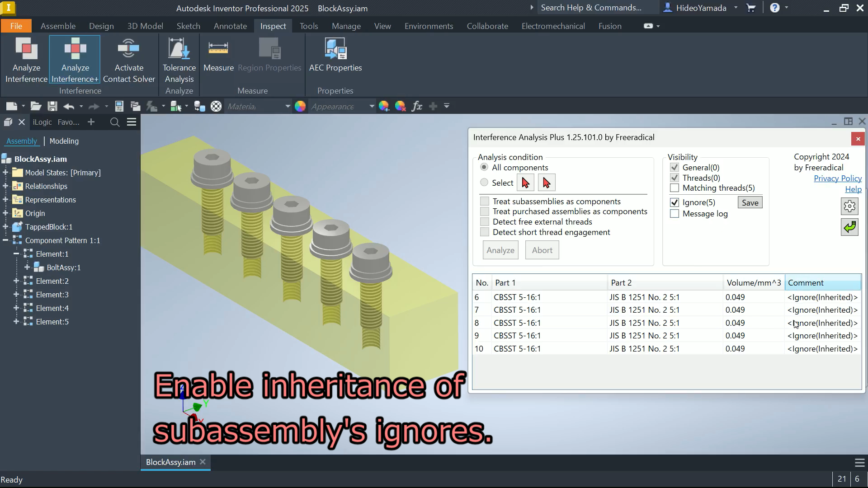868x488 pixels.
Task: Click the green return arrow icon
Action: [849, 227]
